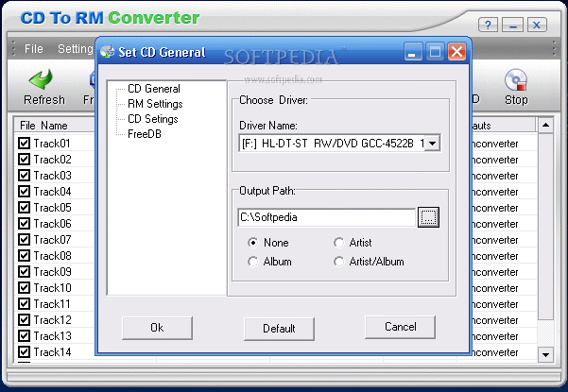Toggle the Track14 checkbox
This screenshot has width=568, height=392.
click(24, 351)
